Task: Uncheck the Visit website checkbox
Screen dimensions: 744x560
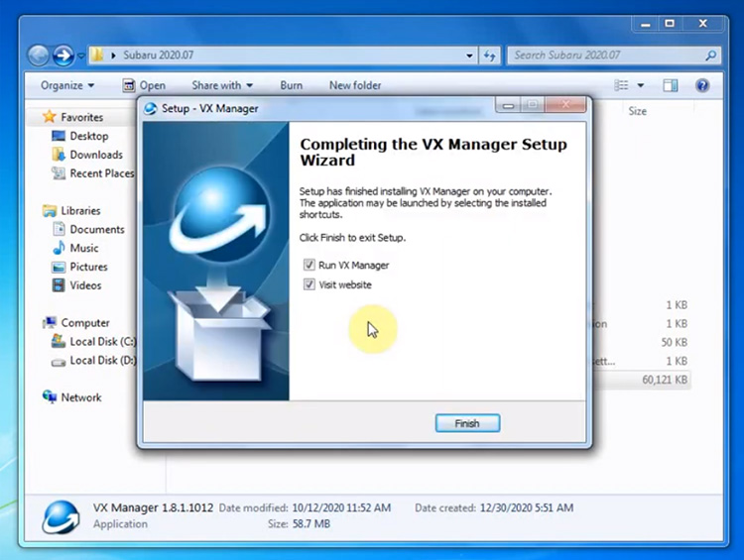Action: 310,284
